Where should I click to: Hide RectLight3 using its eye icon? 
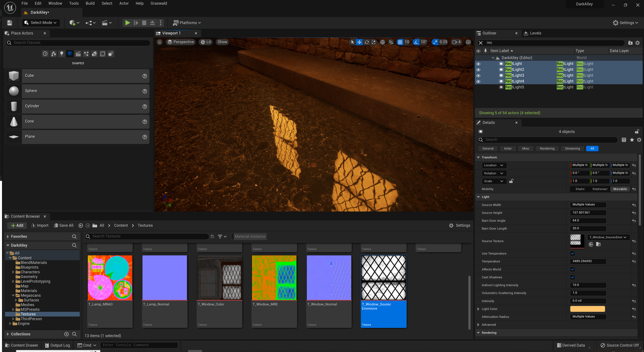click(478, 76)
